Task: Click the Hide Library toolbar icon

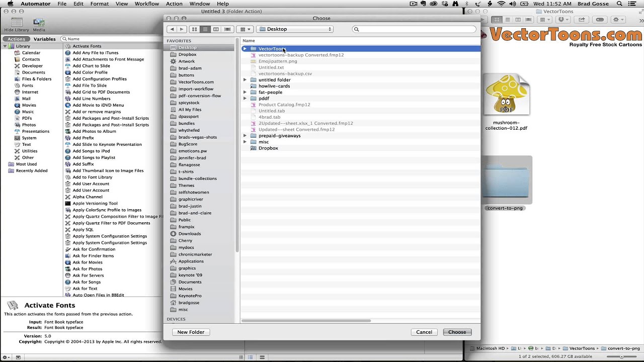Action: [x=17, y=25]
